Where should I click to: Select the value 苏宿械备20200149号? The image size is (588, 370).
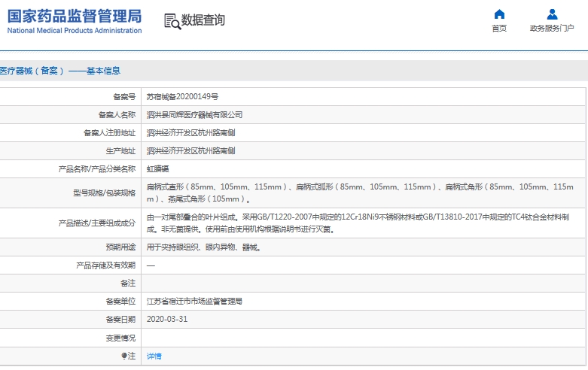click(x=182, y=96)
